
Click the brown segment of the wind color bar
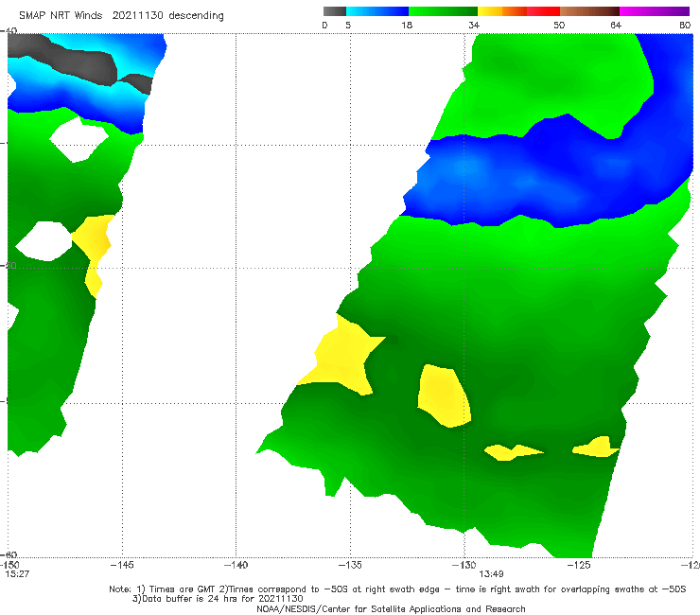click(x=589, y=11)
